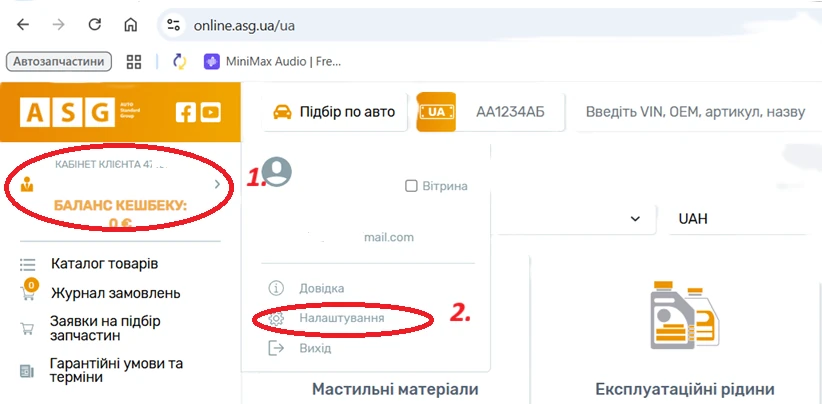Click the oil canisters category image
The height and width of the screenshot is (404, 822).
685,315
